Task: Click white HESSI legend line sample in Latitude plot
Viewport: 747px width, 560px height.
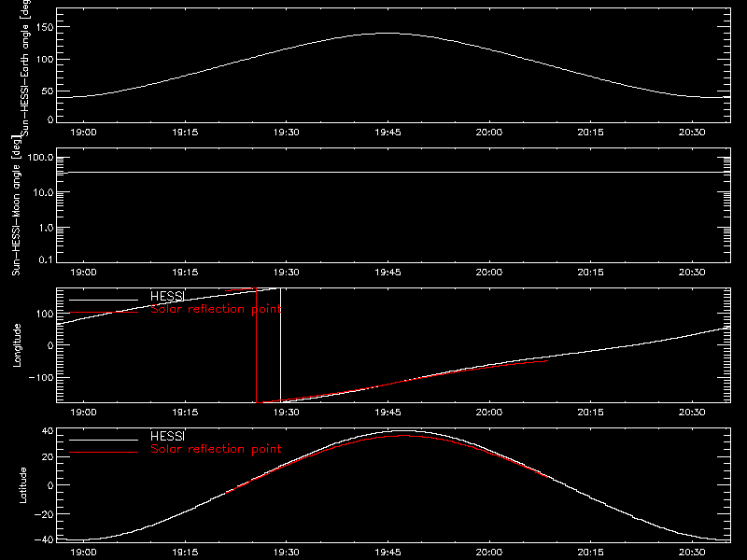Action: pyautogui.click(x=104, y=440)
